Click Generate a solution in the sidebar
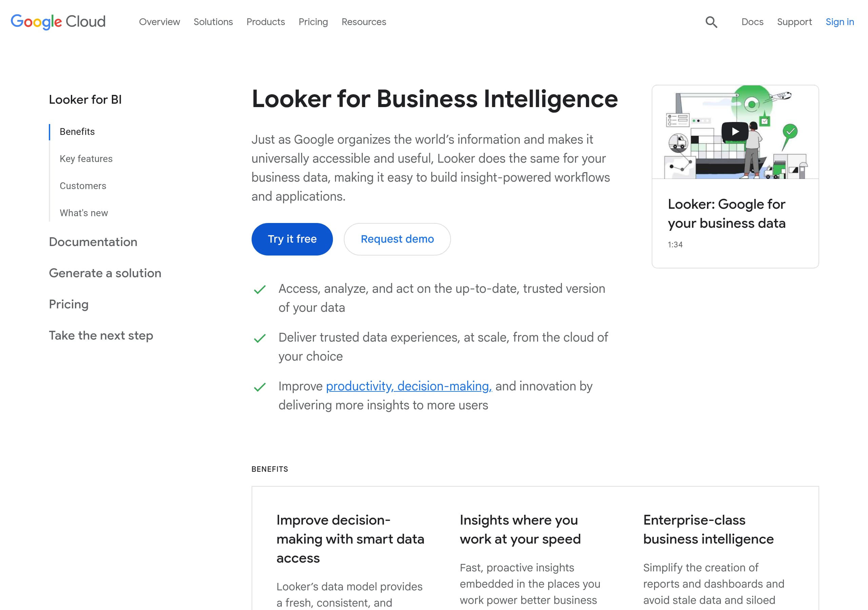 tap(105, 273)
